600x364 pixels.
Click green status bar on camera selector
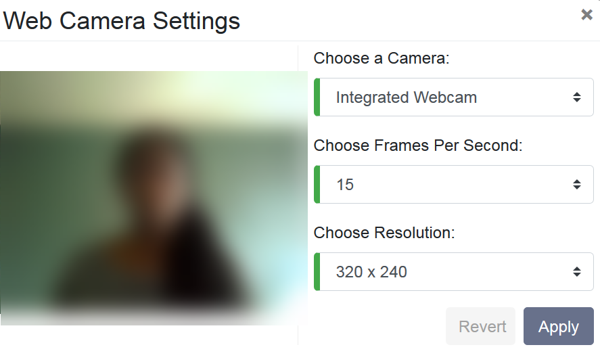317,97
